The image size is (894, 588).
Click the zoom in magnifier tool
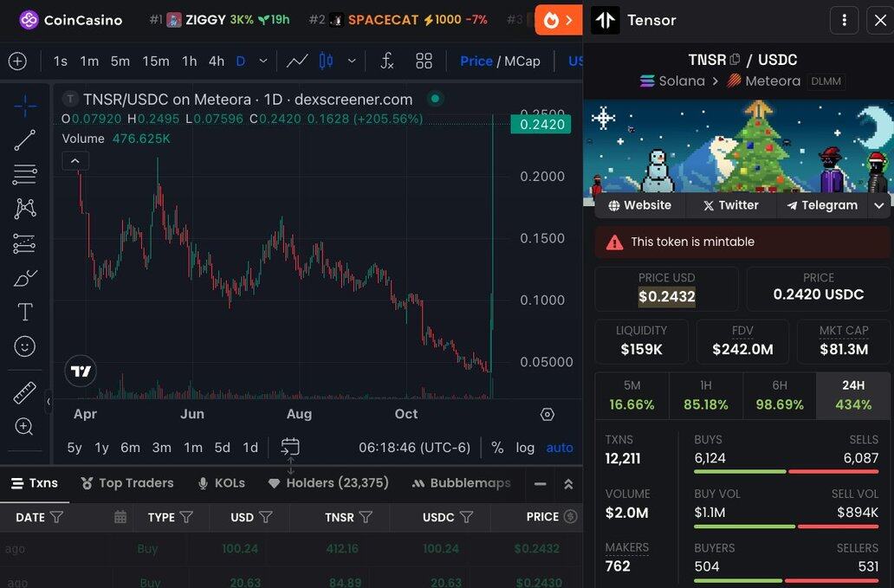(x=25, y=426)
